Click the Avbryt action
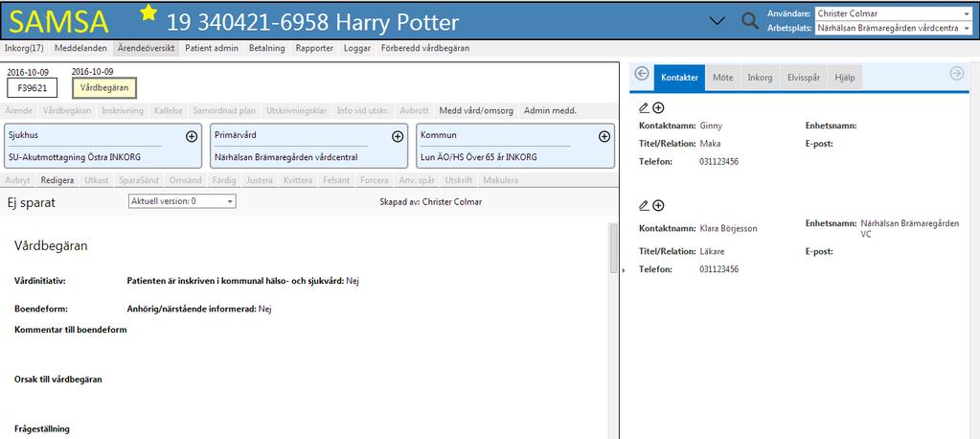 tap(17, 180)
